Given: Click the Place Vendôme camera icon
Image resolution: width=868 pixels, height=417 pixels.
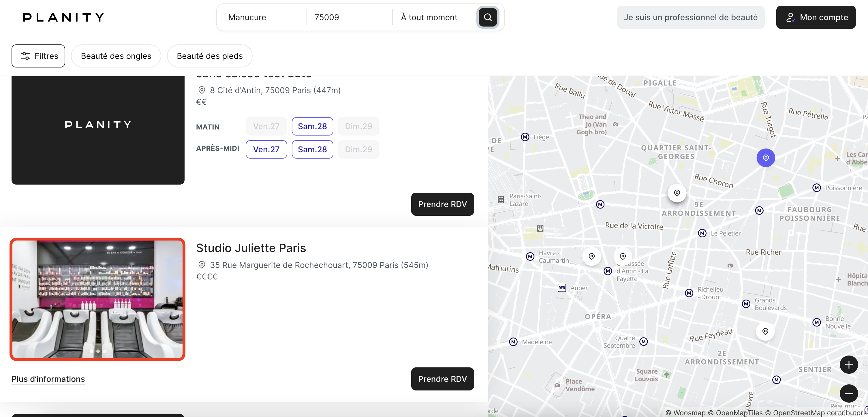Looking at the screenshot, I should tap(557, 385).
